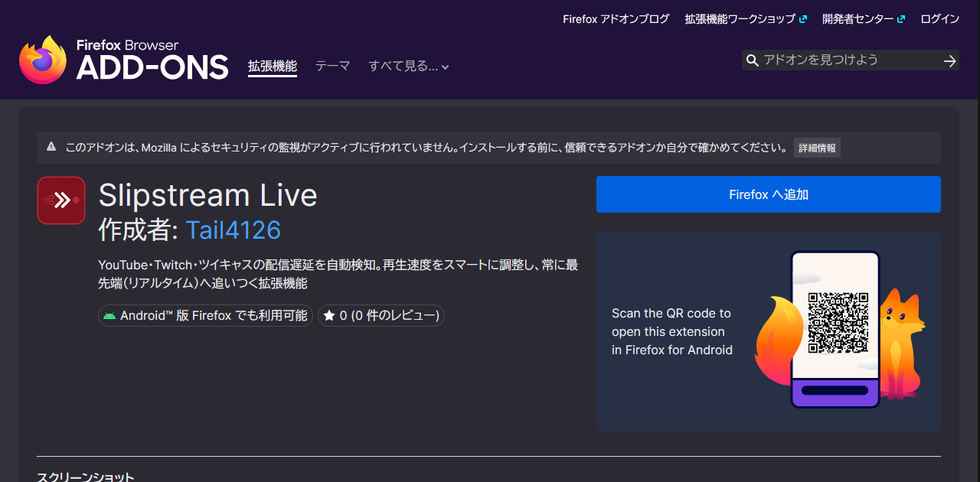Open the 拡張機能 tab
Screen dimensions: 980x482
coord(273,67)
